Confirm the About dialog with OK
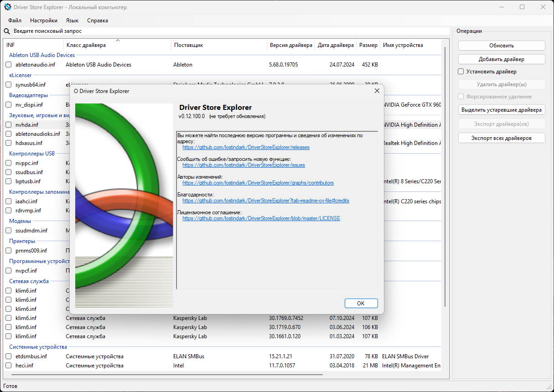This screenshot has width=554, height=392. [361, 303]
